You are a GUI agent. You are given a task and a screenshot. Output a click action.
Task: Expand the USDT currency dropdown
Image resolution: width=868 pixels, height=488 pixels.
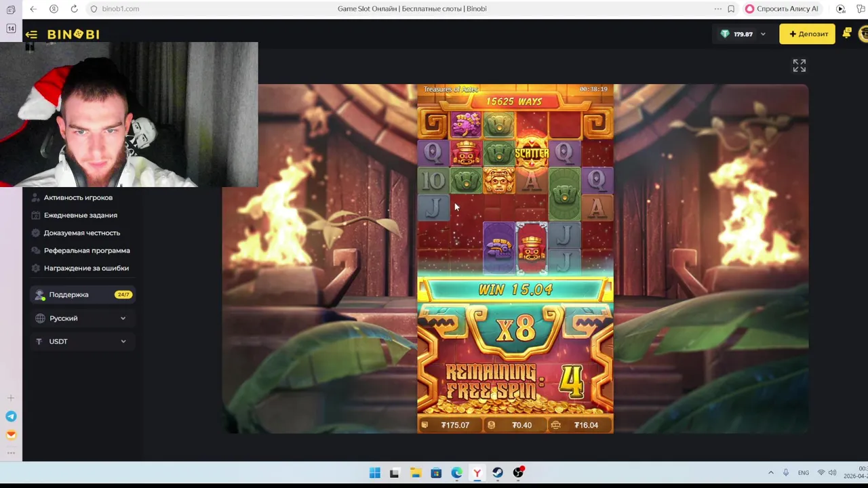click(82, 341)
